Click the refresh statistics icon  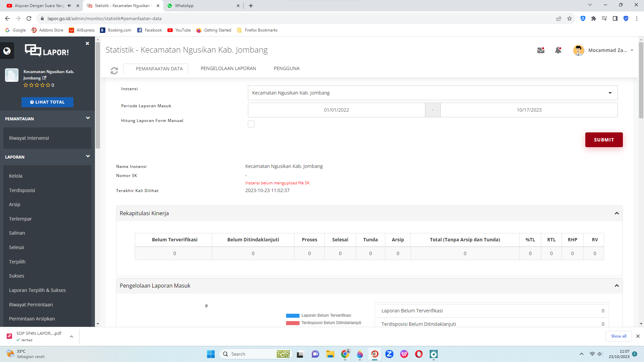coord(114,70)
